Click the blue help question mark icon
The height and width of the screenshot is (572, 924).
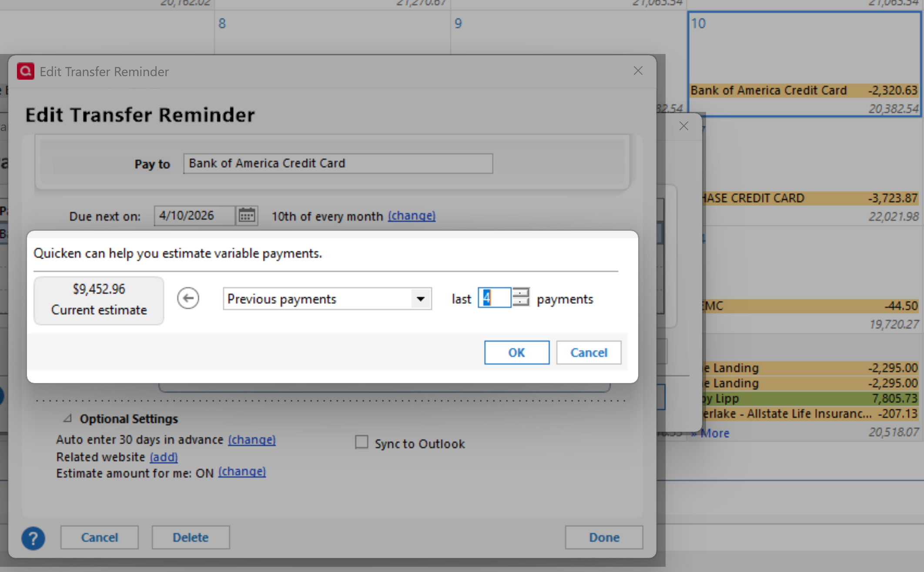pos(33,538)
